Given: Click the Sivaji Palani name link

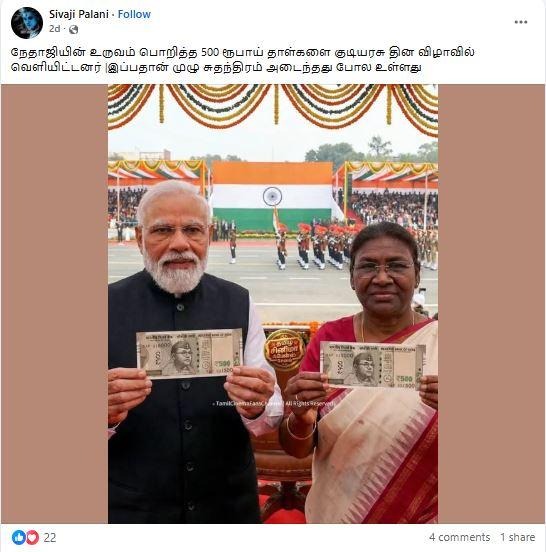Looking at the screenshot, I should pos(79,14).
